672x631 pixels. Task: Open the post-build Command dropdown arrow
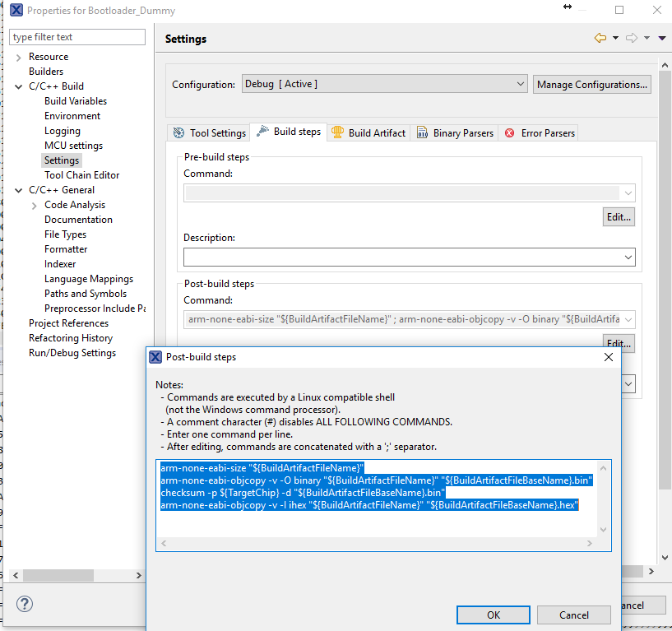(x=628, y=319)
